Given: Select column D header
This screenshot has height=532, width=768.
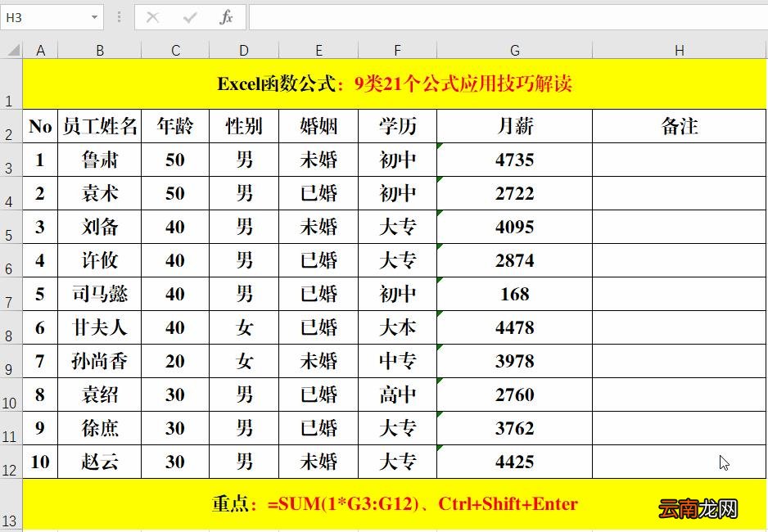Looking at the screenshot, I should pyautogui.click(x=244, y=50).
